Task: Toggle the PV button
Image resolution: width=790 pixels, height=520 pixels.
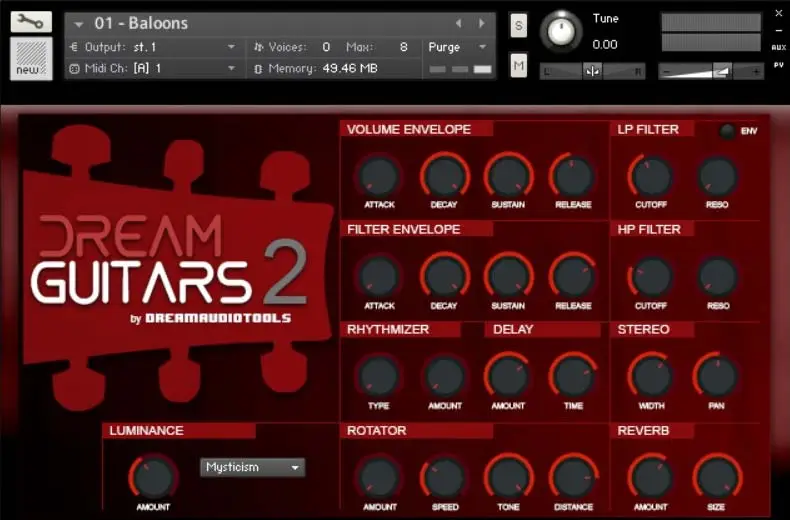Action: pos(778,65)
